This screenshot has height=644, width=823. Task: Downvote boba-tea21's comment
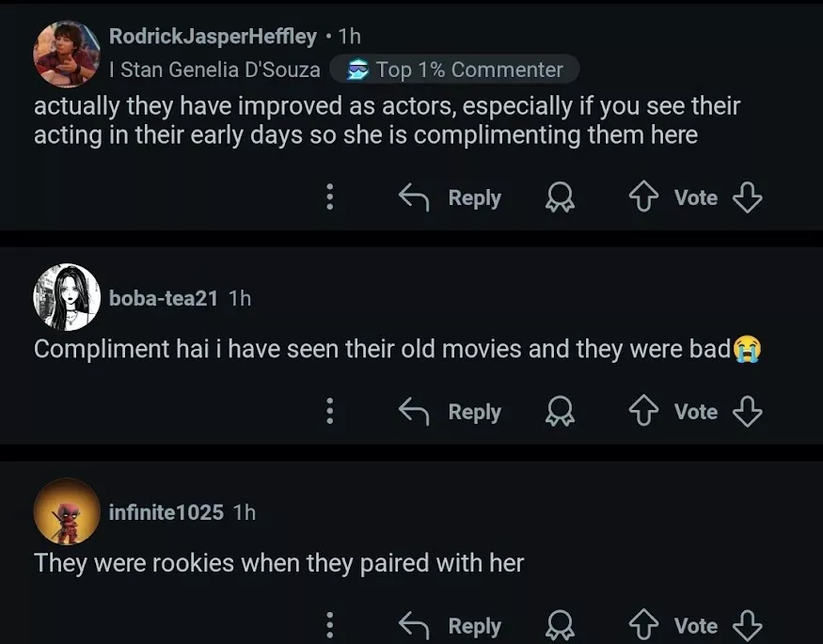pos(747,412)
